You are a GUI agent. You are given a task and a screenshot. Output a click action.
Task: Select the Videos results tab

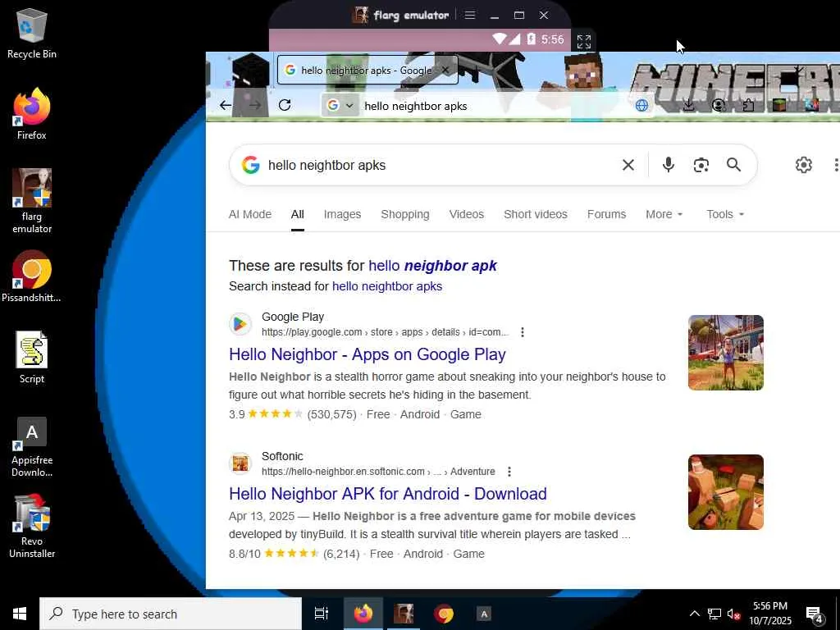467,214
